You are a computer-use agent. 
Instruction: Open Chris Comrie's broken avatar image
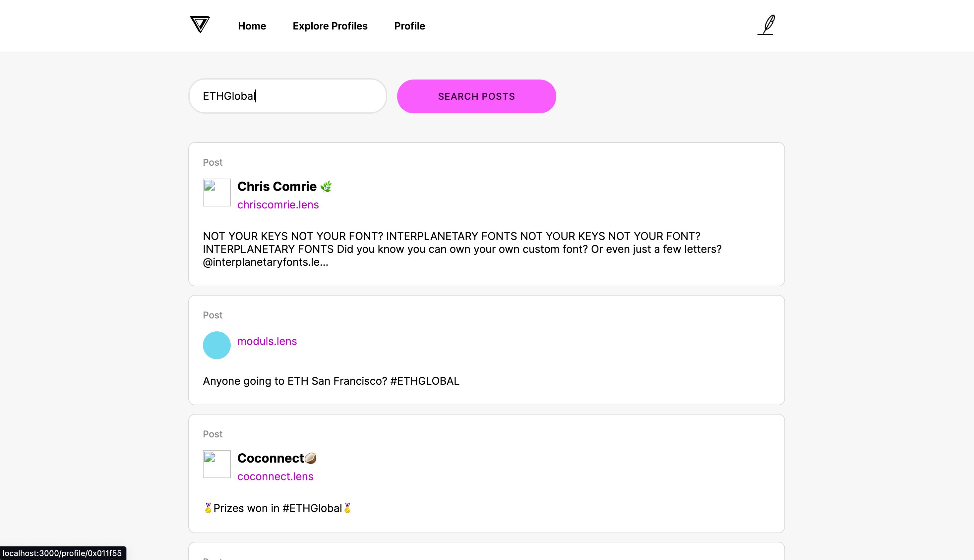(x=216, y=192)
